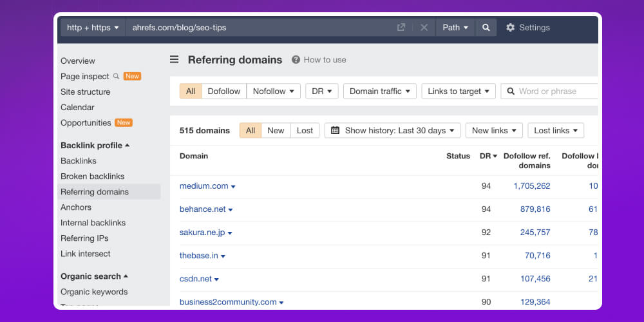Click the URL field ahrefs.com/blog/seo-tips
Screen dimensions: 644x322
179,28
